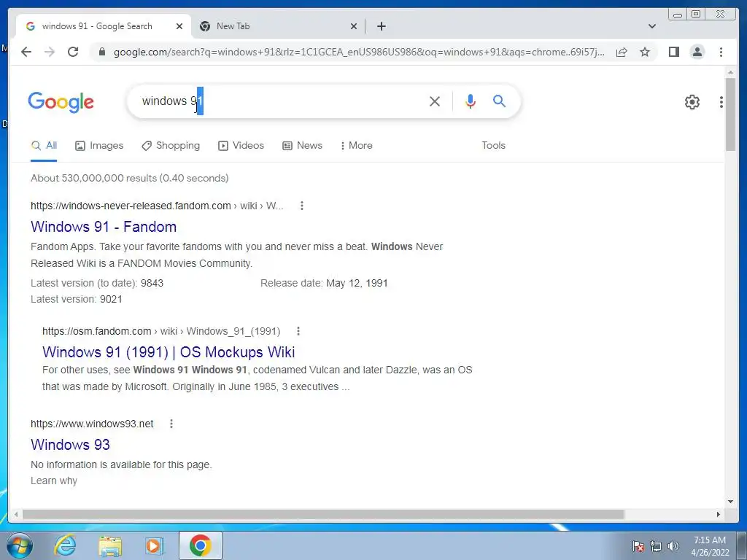Screen dimensions: 747x560
Task: Open Google apps dots beside the gear
Action: coord(721,101)
